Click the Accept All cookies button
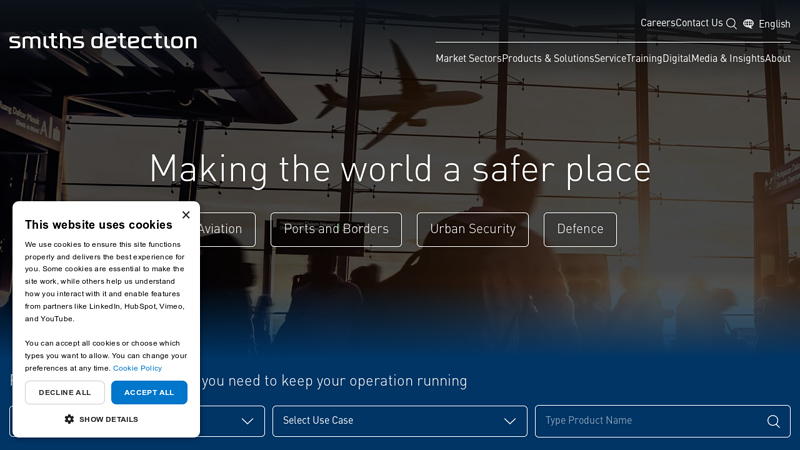Viewport: 800px width, 450px height. [149, 392]
